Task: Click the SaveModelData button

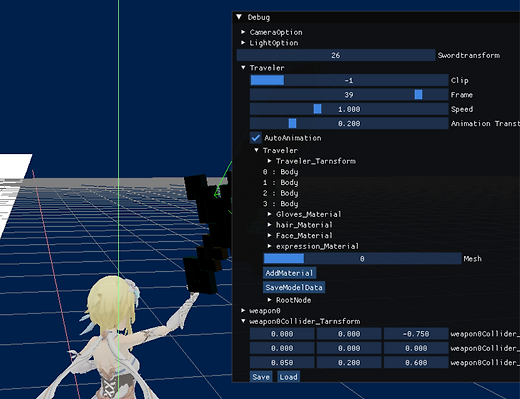Action: click(x=294, y=287)
